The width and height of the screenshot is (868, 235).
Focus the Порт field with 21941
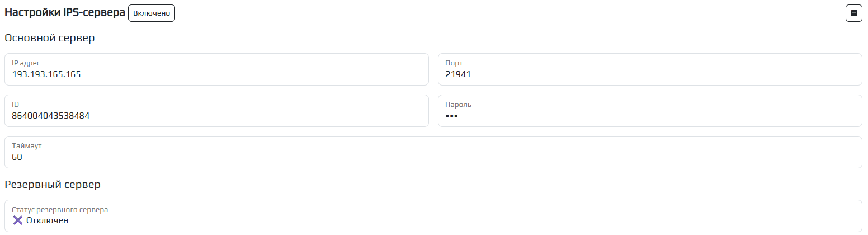[x=649, y=69]
